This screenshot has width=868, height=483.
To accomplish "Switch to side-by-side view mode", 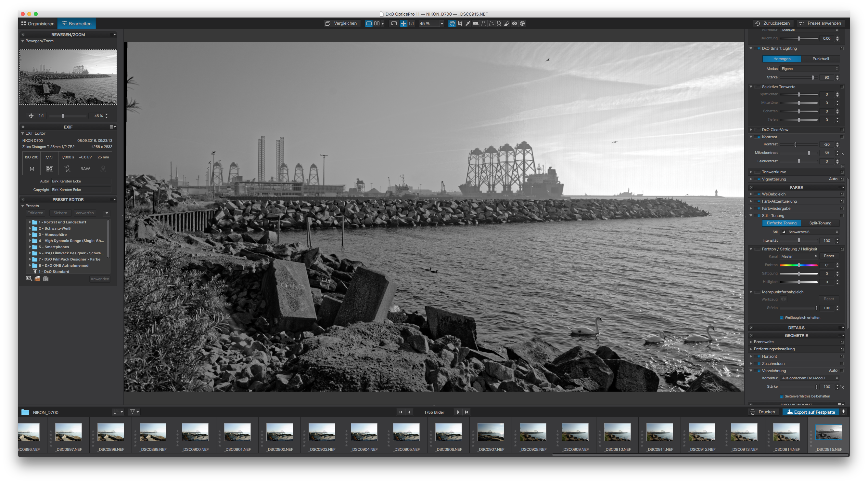I will pyautogui.click(x=377, y=24).
